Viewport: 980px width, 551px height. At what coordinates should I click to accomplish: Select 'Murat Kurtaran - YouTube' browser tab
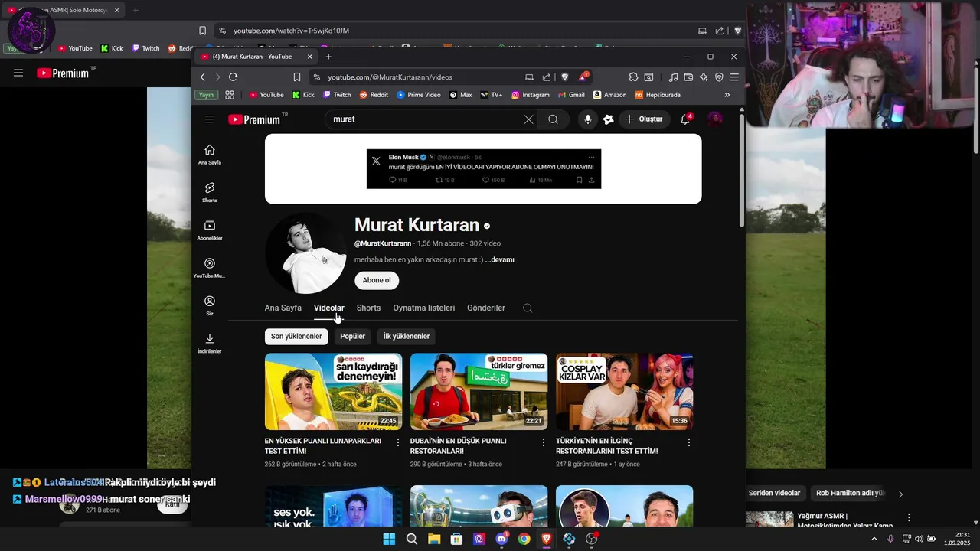click(x=256, y=57)
